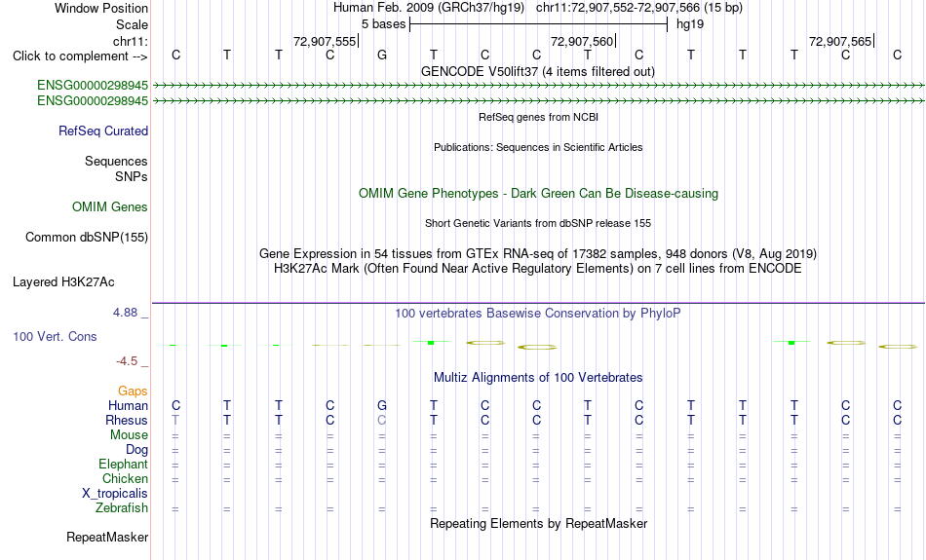Click the 100 Vert. Cons track label
This screenshot has height=560, width=926.
click(x=55, y=336)
